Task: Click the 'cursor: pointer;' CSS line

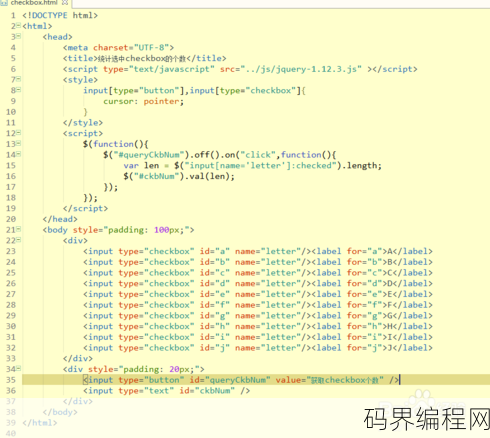Action: [143, 101]
